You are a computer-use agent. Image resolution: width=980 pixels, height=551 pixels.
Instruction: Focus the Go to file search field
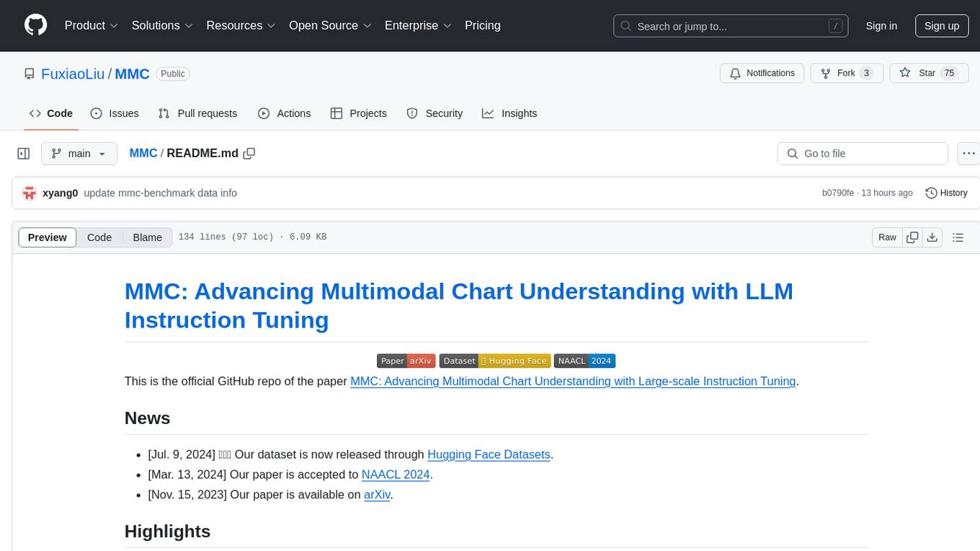coord(863,154)
